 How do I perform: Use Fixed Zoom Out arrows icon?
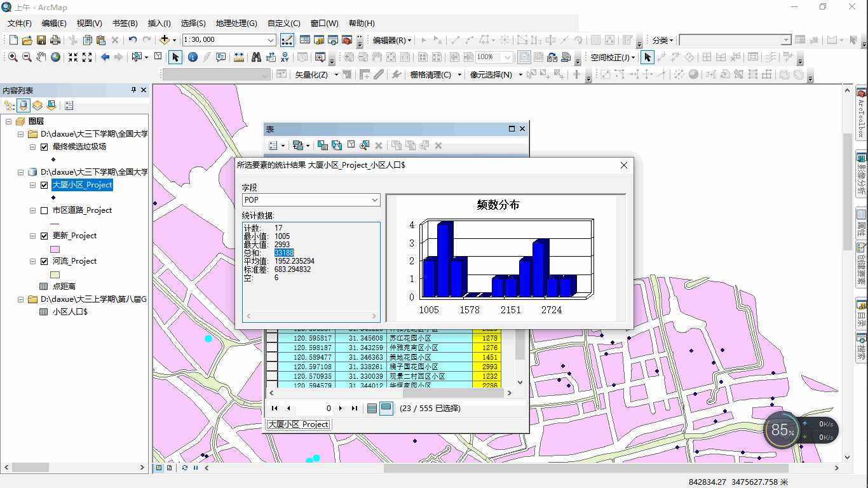[x=87, y=57]
